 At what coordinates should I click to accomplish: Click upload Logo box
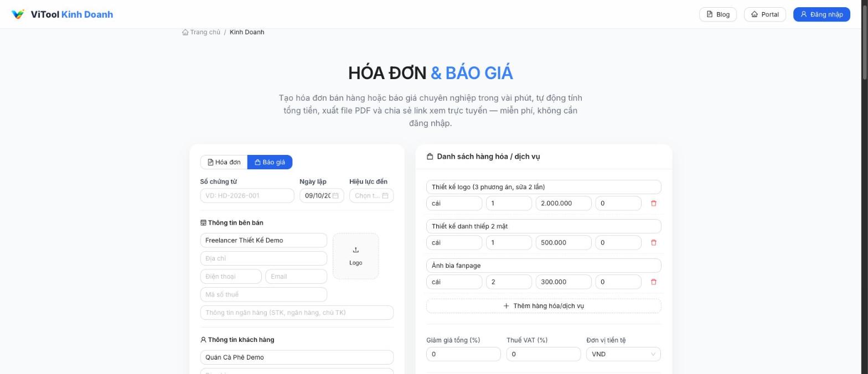click(x=355, y=256)
